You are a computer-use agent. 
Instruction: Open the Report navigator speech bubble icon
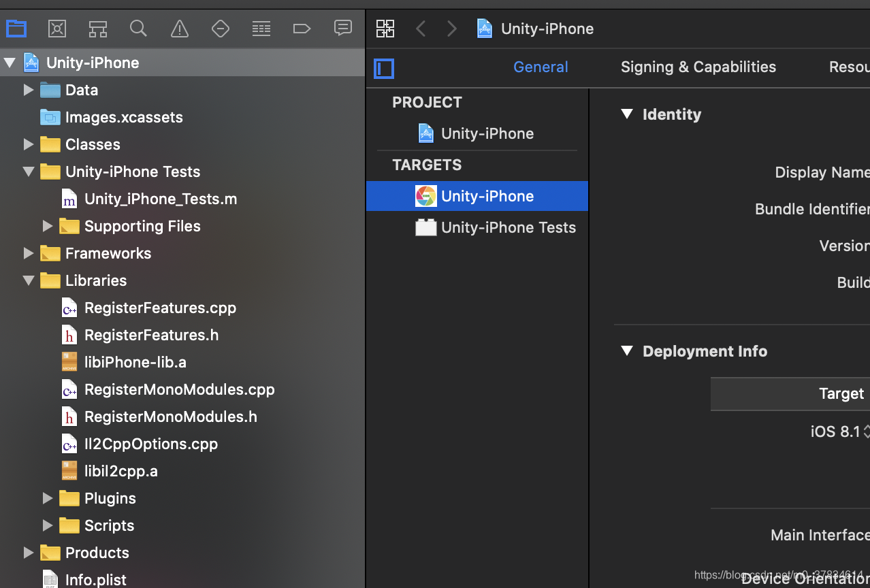point(343,28)
